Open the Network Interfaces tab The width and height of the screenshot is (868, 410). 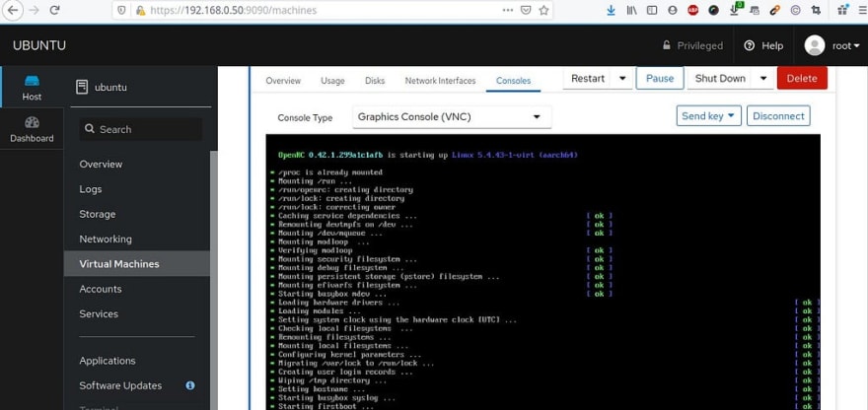pyautogui.click(x=440, y=81)
